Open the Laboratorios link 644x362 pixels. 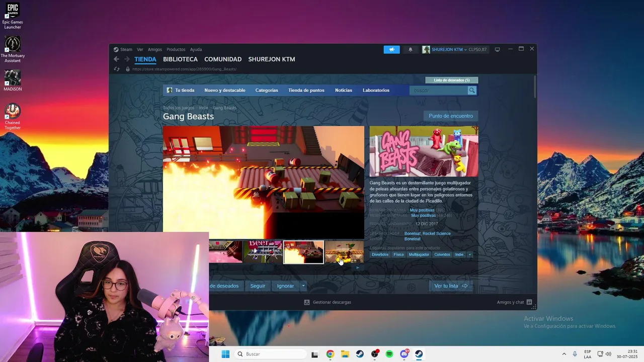coord(376,90)
